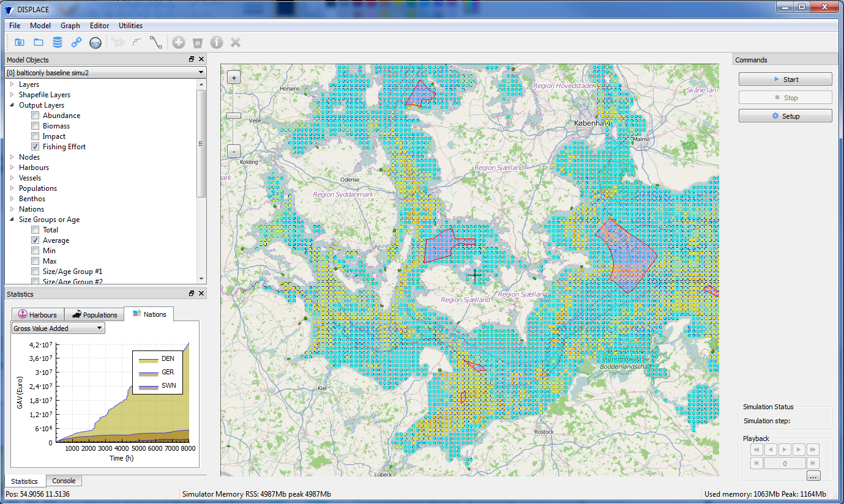844x504 pixels.
Task: Float the Model Objects panel with undock icon
Action: coord(192,59)
